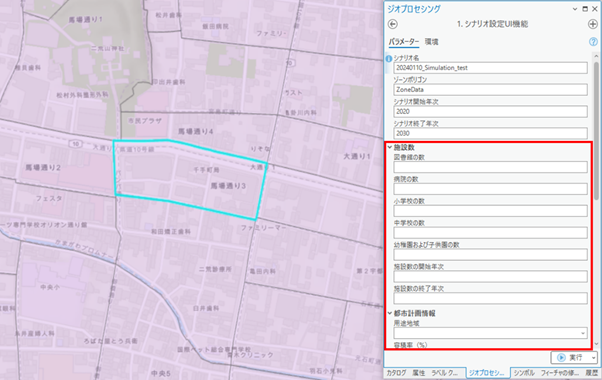Click the 青木クリニック map label

(x=250, y=355)
